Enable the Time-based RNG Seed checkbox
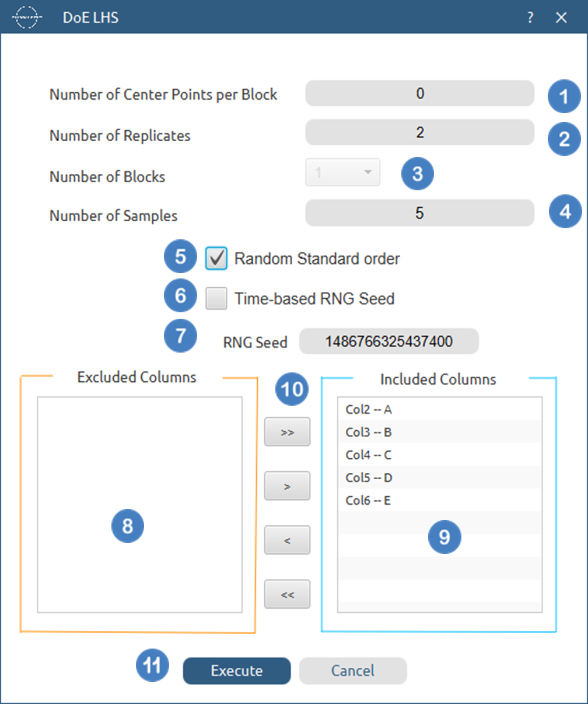This screenshot has height=704, width=588. coord(216,299)
